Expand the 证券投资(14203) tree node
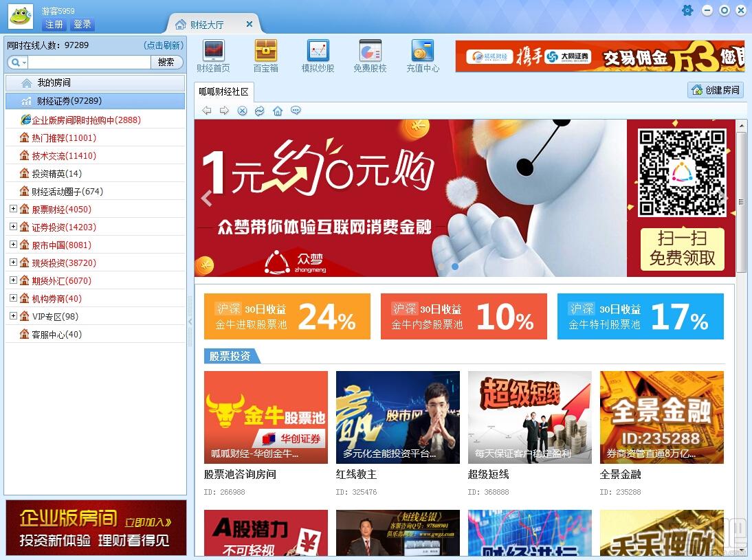Screen dimensions: 752x560 tap(14, 226)
